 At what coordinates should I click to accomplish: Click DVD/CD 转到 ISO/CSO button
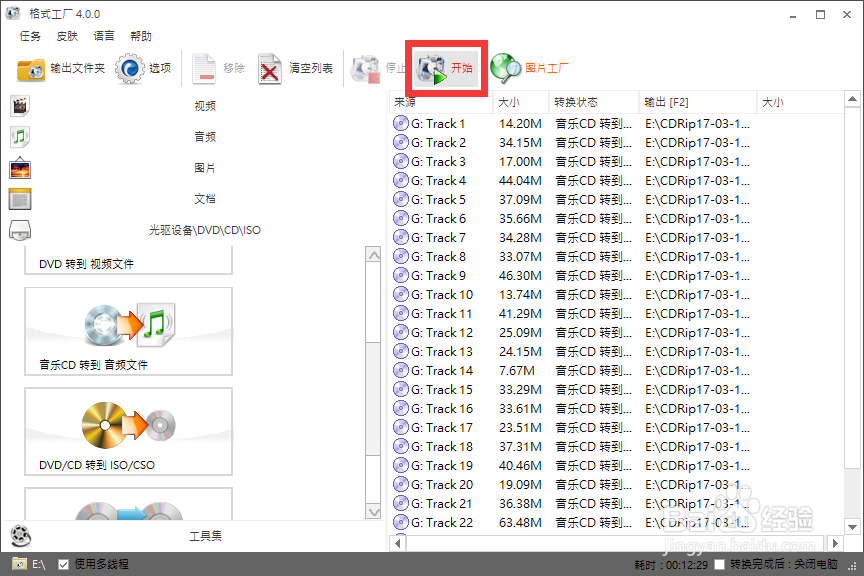[128, 431]
